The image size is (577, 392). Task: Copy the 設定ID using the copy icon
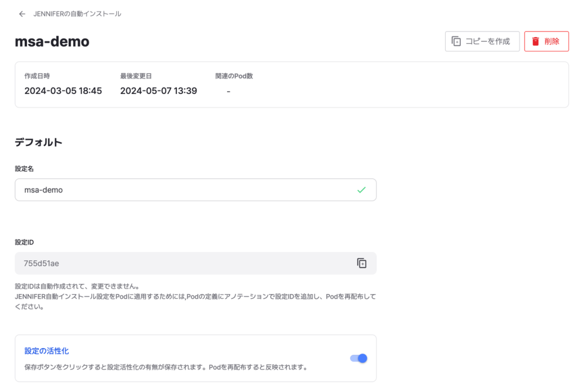[x=362, y=263]
